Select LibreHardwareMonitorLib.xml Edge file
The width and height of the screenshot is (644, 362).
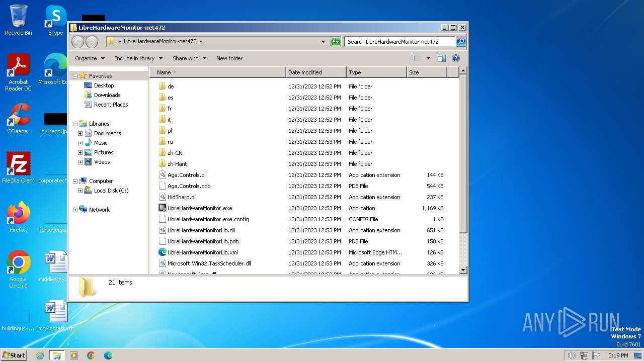click(x=202, y=252)
